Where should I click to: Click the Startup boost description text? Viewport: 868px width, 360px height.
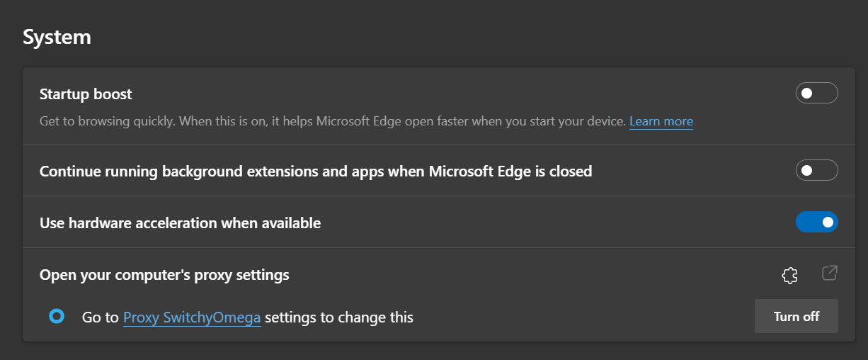pos(333,121)
